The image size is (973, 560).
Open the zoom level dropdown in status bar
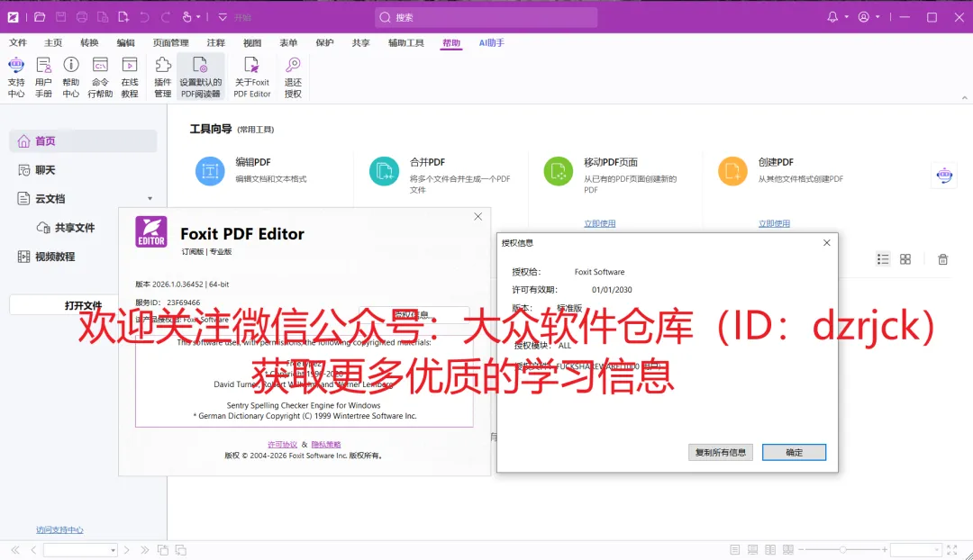coord(936,550)
